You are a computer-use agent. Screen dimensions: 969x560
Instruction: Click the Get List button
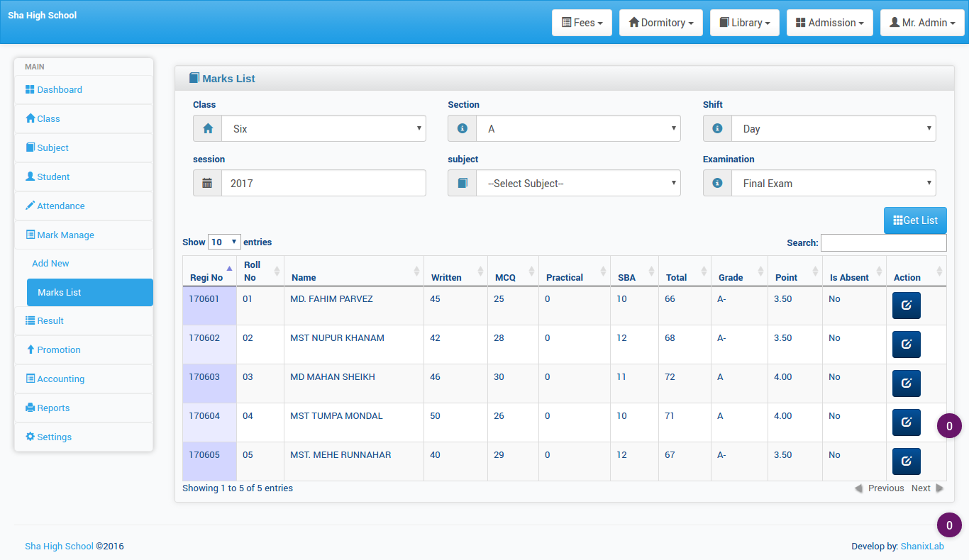tap(915, 220)
